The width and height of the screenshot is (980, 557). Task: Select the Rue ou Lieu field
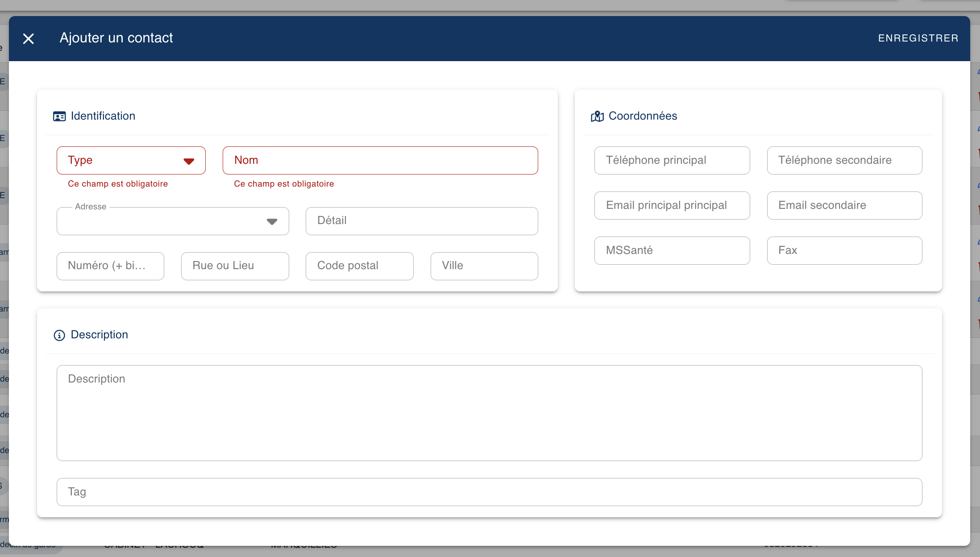coord(235,266)
